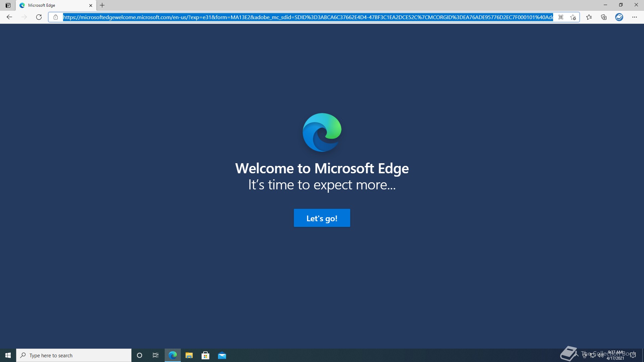Click the Welcome to Microsoft Edge heading
This screenshot has height=362, width=644.
[x=322, y=168]
